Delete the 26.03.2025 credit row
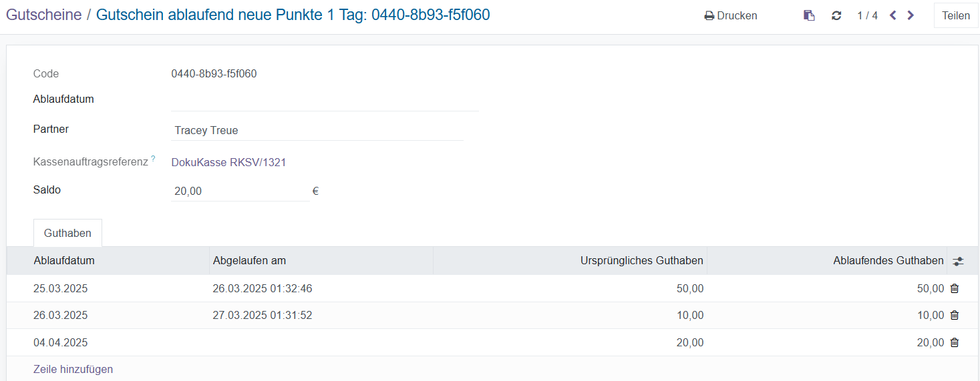Screen dimensions: 980x381 point(955,316)
